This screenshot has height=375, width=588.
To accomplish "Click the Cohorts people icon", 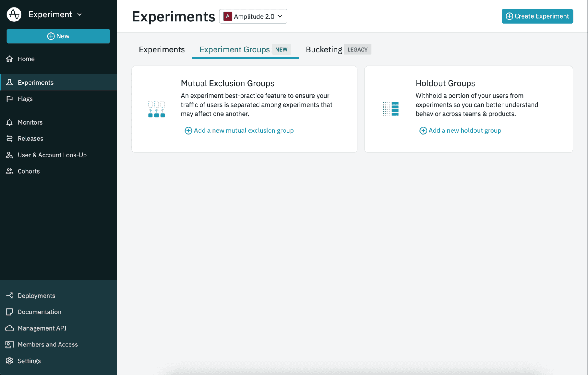I will (x=9, y=171).
